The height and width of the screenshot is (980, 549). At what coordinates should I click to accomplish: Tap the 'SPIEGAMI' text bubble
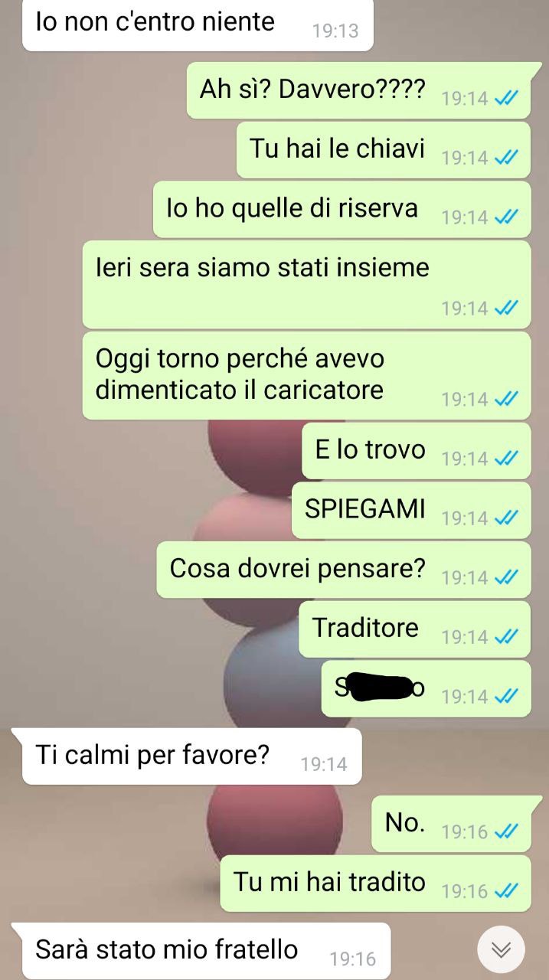pyautogui.click(x=411, y=510)
